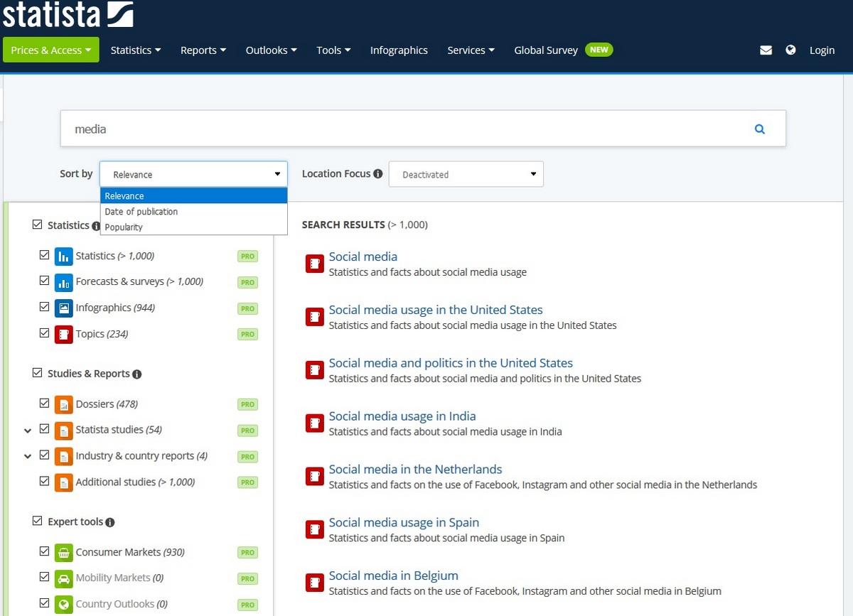Click the Statista logo
Image resolution: width=853 pixels, height=616 pixels.
point(68,14)
